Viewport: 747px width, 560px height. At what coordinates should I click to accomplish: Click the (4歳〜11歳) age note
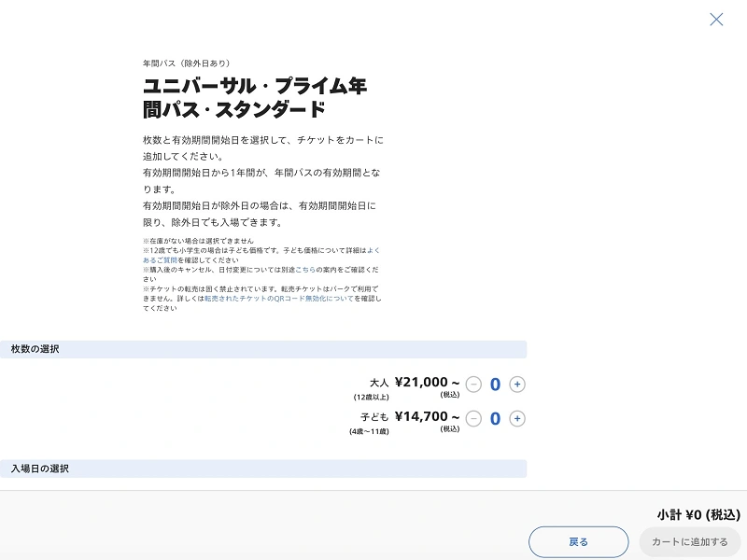coord(369,431)
